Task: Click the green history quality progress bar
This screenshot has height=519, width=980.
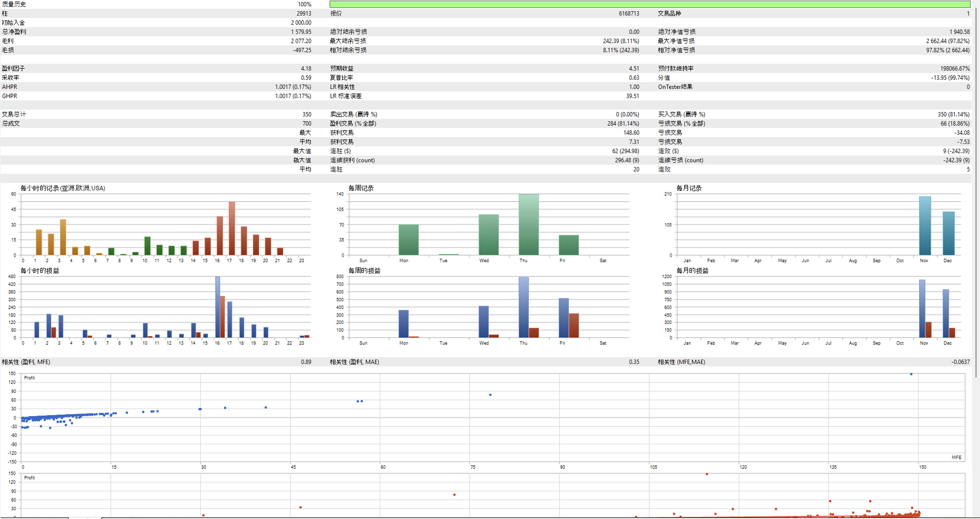Action: point(650,4)
